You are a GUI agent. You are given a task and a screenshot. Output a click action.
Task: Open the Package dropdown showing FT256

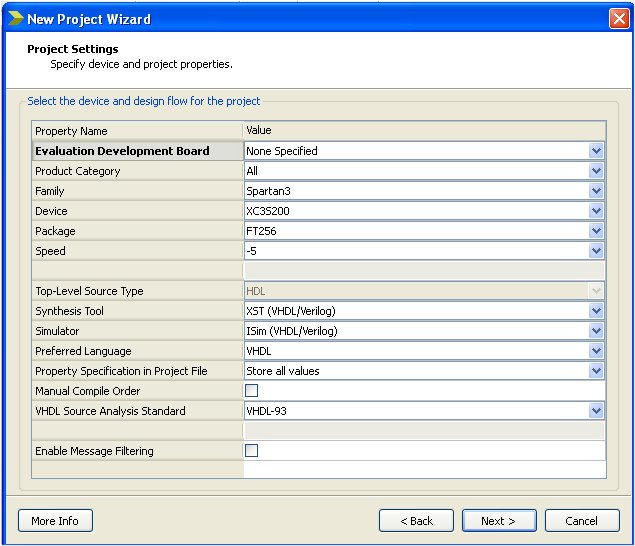[596, 231]
